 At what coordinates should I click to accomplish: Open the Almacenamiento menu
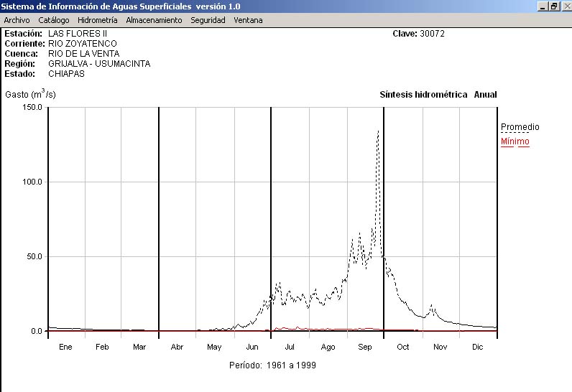pyautogui.click(x=154, y=20)
